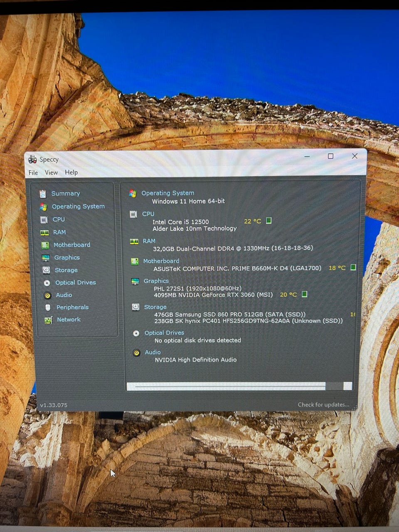The image size is (399, 532).
Task: Click SK hynix PC401 storage line
Action: 249,321
